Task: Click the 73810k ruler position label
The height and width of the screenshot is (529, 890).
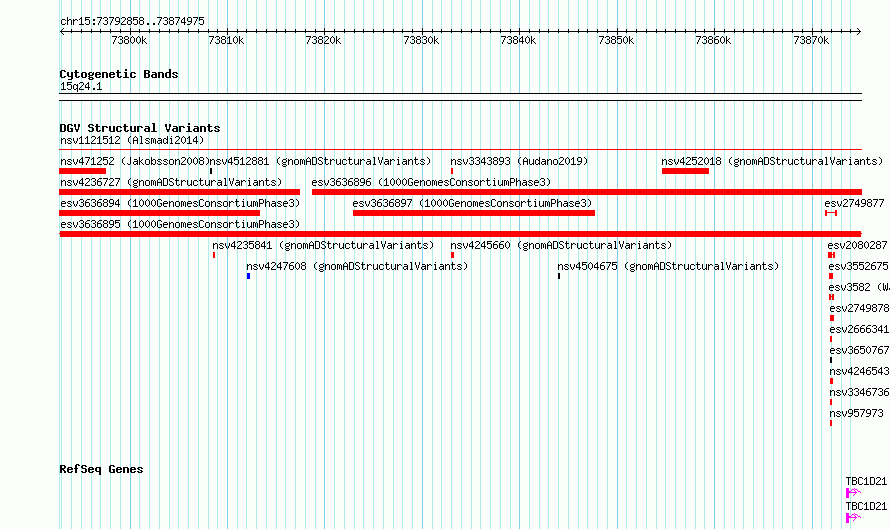Action: (226, 40)
